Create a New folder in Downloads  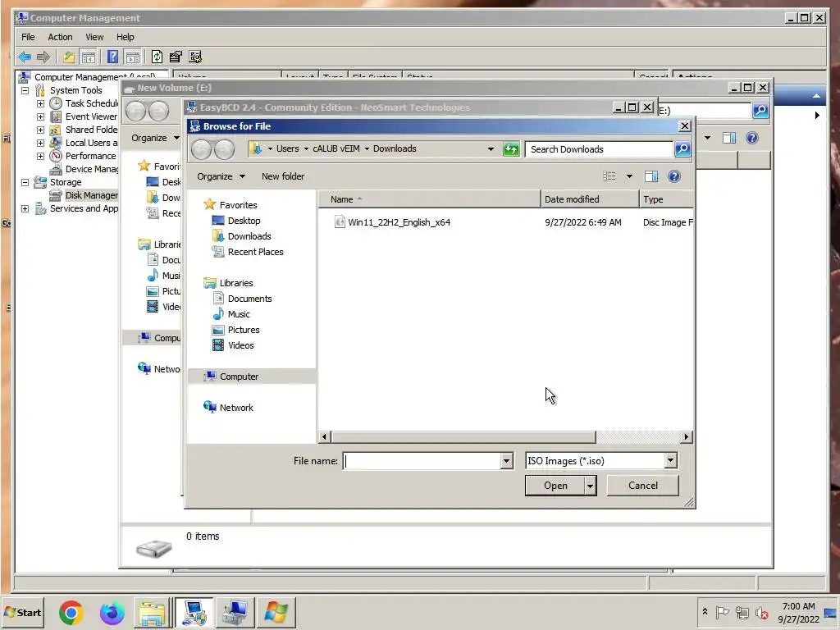tap(283, 176)
